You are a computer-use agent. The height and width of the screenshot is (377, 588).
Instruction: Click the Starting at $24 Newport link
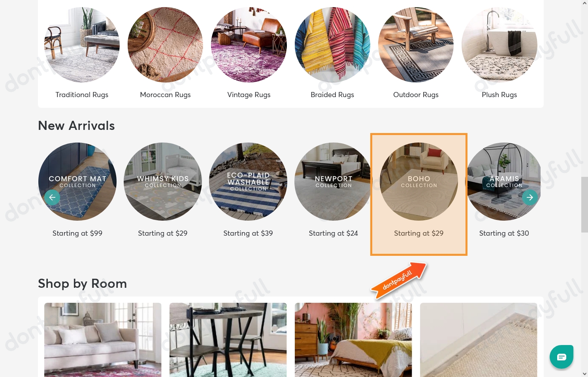pos(334,233)
